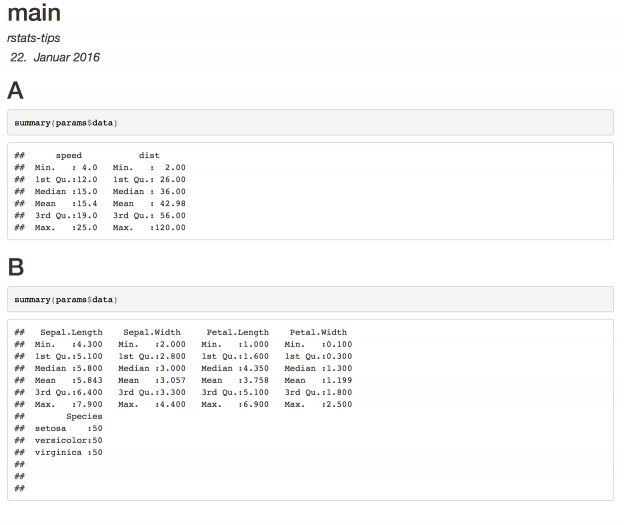Viewport: 624px width, 525px height.
Task: Click the Sepal.Width Mean value '3.057'
Action: pos(173,380)
